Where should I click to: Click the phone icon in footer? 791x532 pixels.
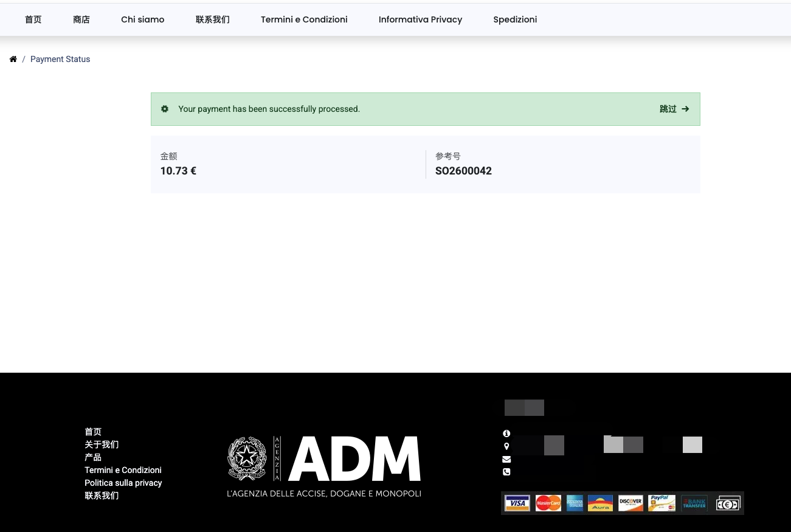506,472
